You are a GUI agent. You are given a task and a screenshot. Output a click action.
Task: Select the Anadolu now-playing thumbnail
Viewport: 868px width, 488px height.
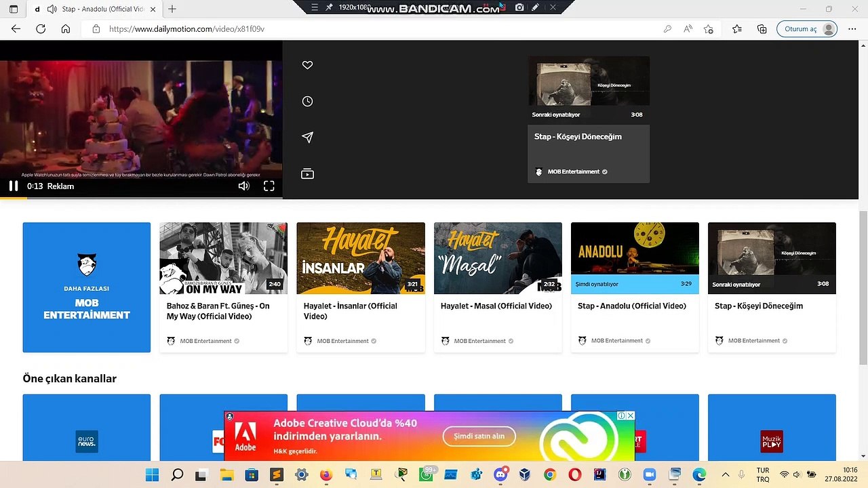pyautogui.click(x=635, y=258)
